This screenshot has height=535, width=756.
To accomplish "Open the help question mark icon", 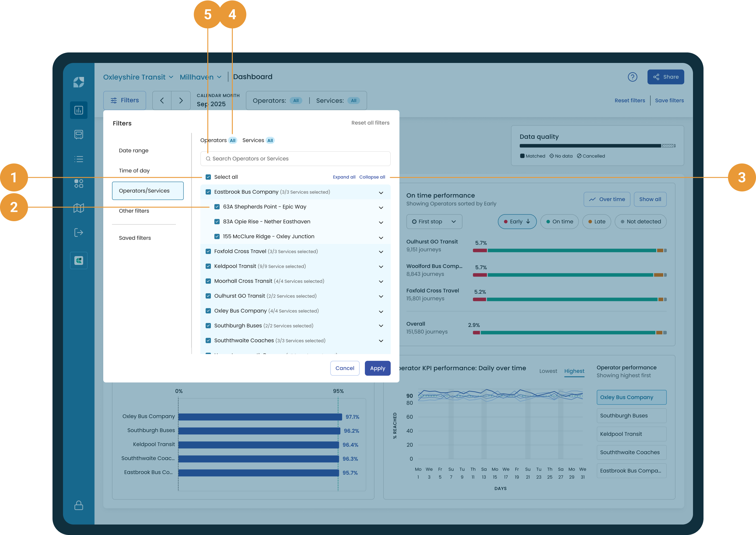I will coord(632,77).
